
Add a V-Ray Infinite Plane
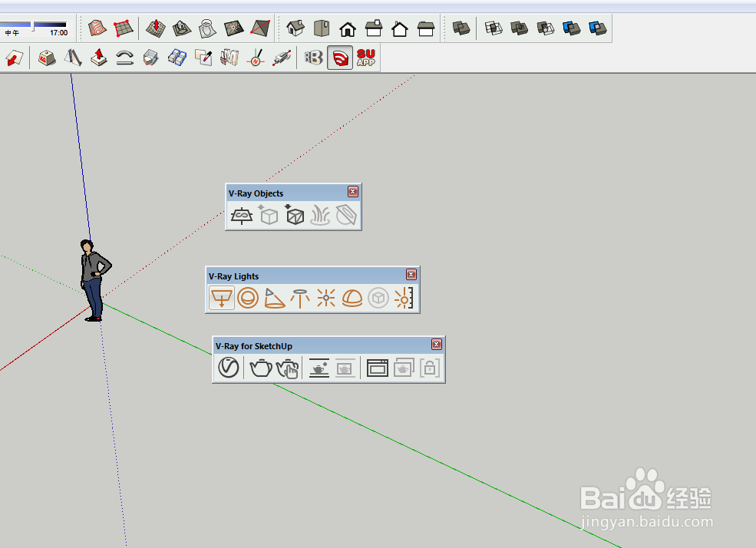pos(242,216)
